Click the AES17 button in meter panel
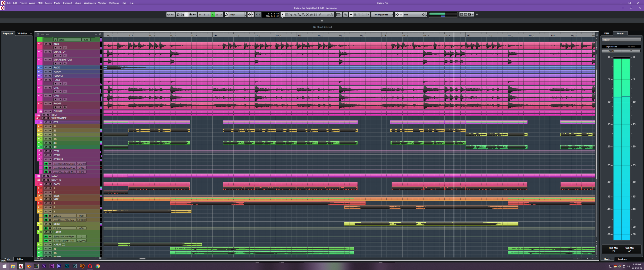Image resolution: width=644 pixels, height=270 pixels. tap(611, 51)
